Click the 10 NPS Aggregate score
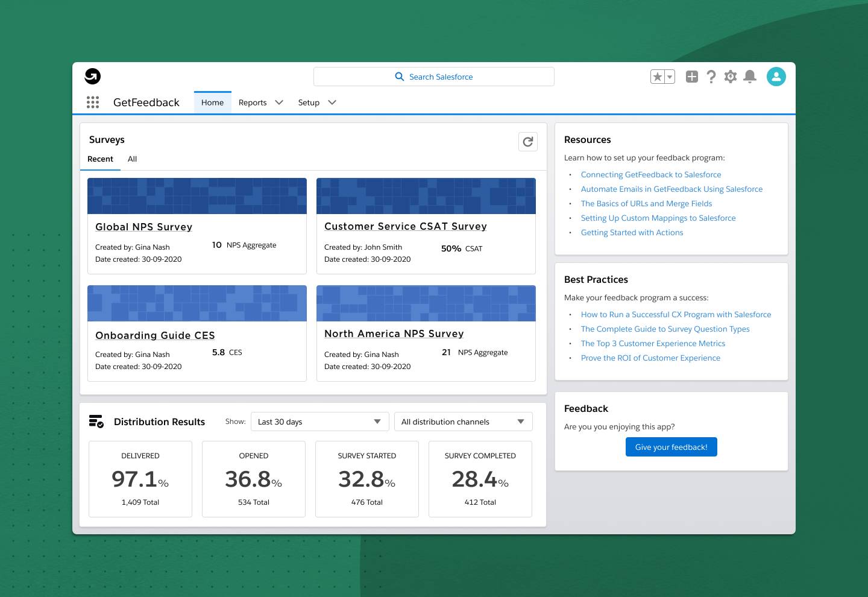Screen dimensions: 868x597 244,245
